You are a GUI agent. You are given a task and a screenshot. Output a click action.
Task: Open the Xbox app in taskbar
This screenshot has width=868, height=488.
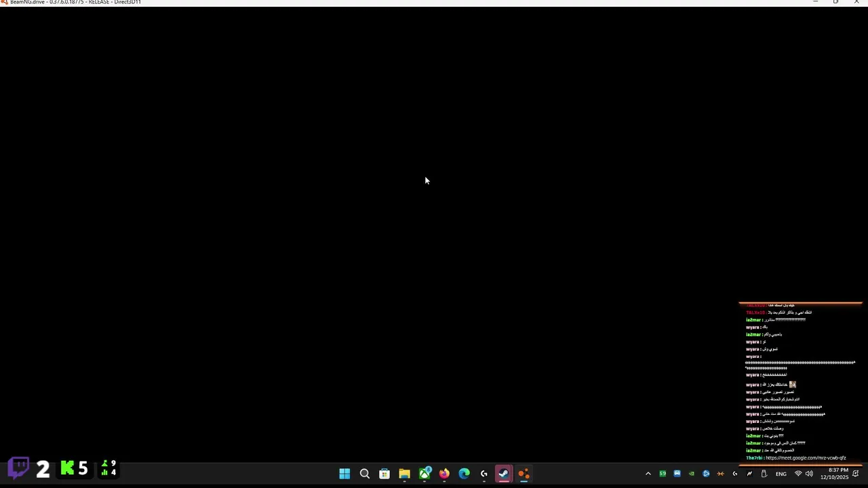(425, 474)
